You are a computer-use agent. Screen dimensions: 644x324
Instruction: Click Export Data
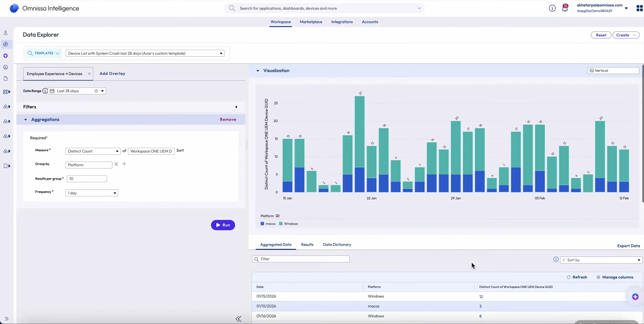(629, 246)
